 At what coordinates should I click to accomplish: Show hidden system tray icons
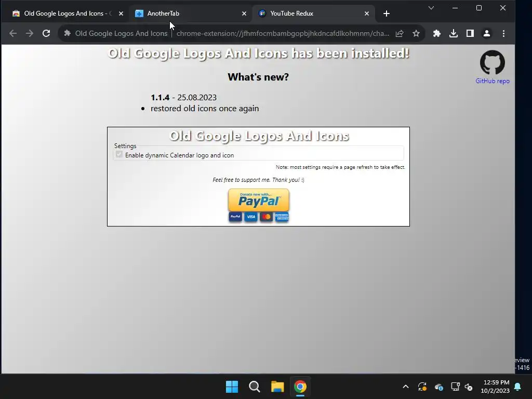(x=405, y=387)
